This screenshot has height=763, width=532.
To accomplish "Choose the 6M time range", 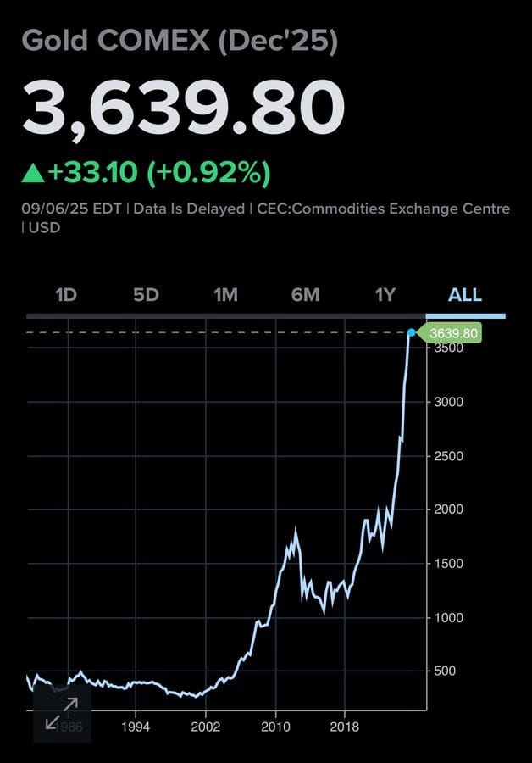I will 305,295.
